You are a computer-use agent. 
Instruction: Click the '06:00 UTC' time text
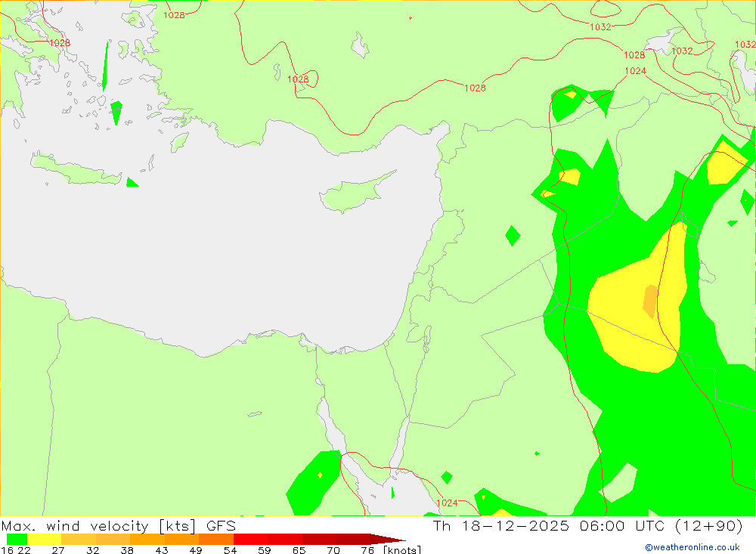(622, 525)
